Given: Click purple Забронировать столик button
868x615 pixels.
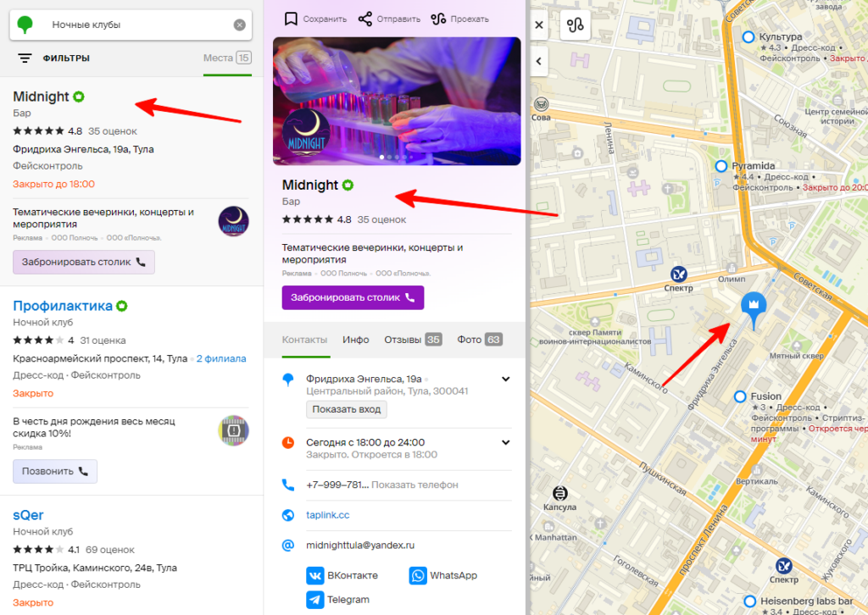Looking at the screenshot, I should tap(353, 297).
